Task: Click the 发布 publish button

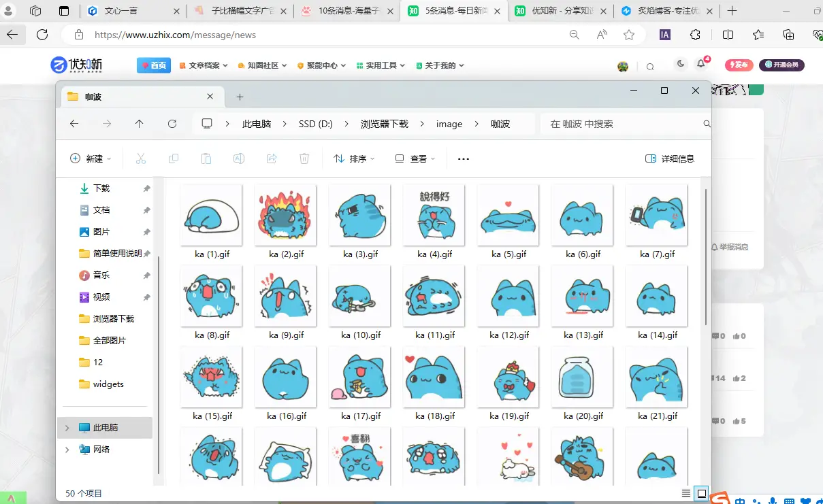Action: click(739, 65)
